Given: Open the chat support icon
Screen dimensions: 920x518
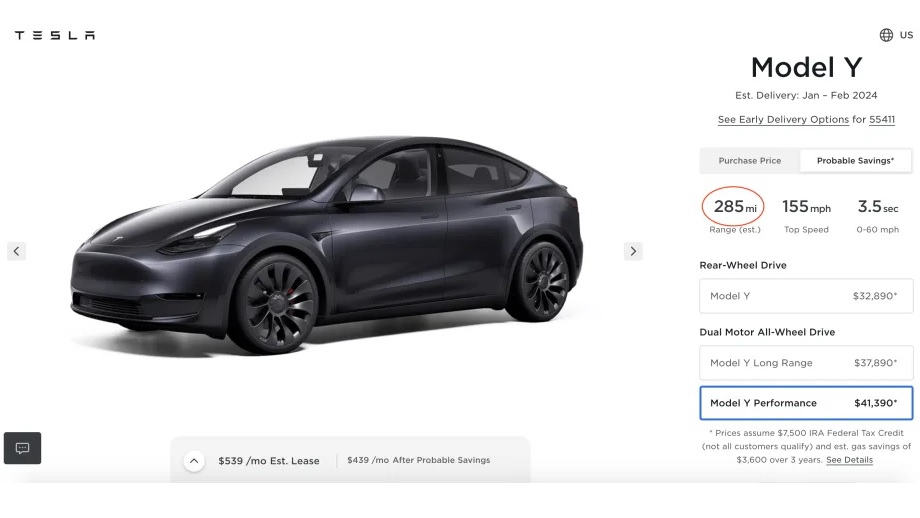Looking at the screenshot, I should click(22, 448).
